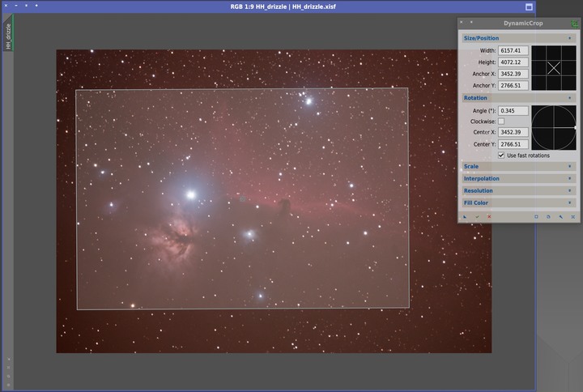The image size is (583, 392).
Task: Click the Angle input field
Action: coord(513,110)
